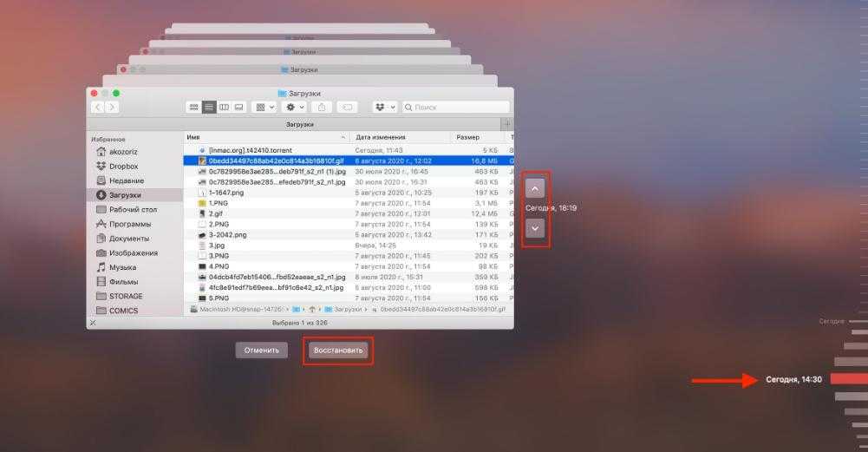Select Загрузки in sidebar
Viewport: 868px width, 452px height.
(x=134, y=195)
